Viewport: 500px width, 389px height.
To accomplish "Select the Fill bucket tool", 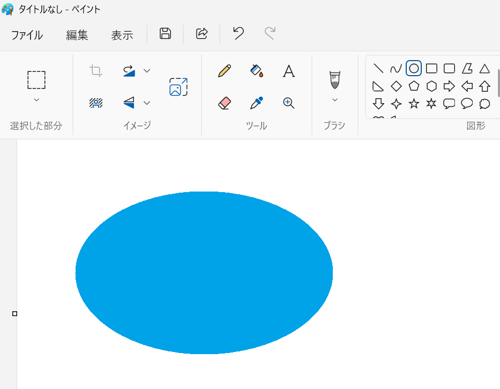I will (x=257, y=71).
